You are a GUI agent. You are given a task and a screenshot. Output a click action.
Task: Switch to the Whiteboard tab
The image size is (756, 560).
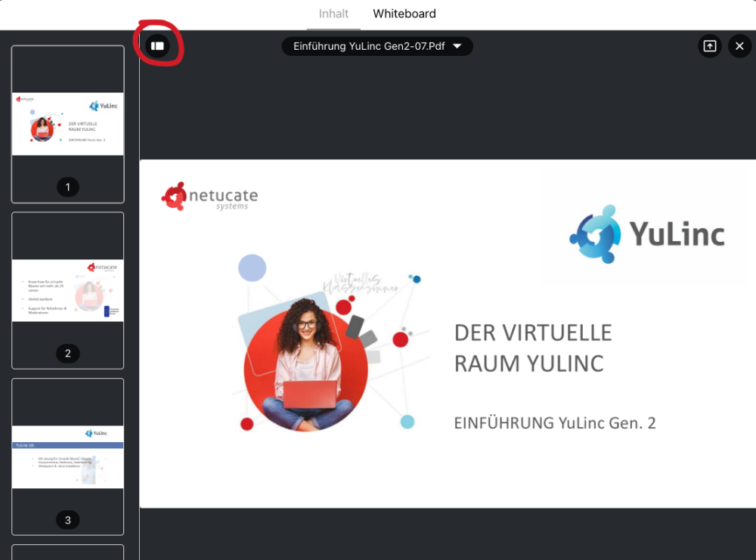(404, 14)
